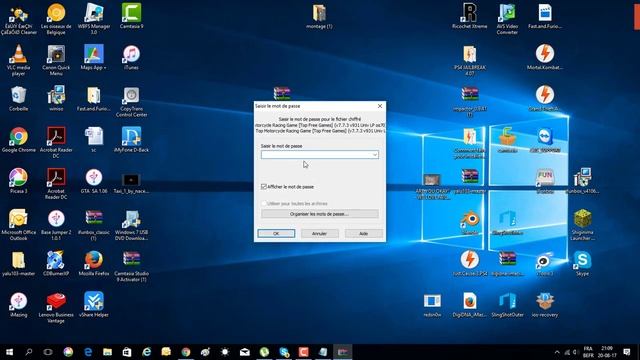Open Windows Store taskbar icon
This screenshot has height=360, width=640.
[x=127, y=352]
